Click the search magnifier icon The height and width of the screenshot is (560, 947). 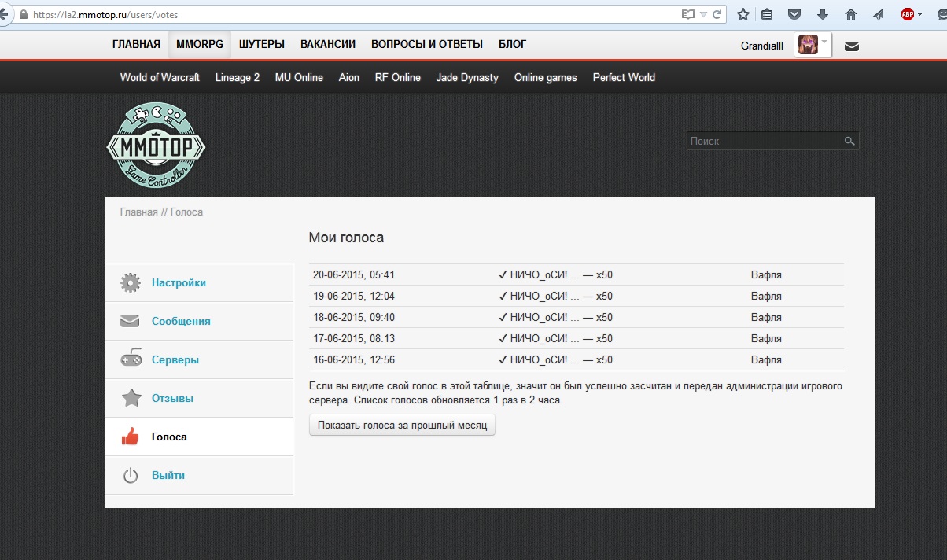coord(849,141)
